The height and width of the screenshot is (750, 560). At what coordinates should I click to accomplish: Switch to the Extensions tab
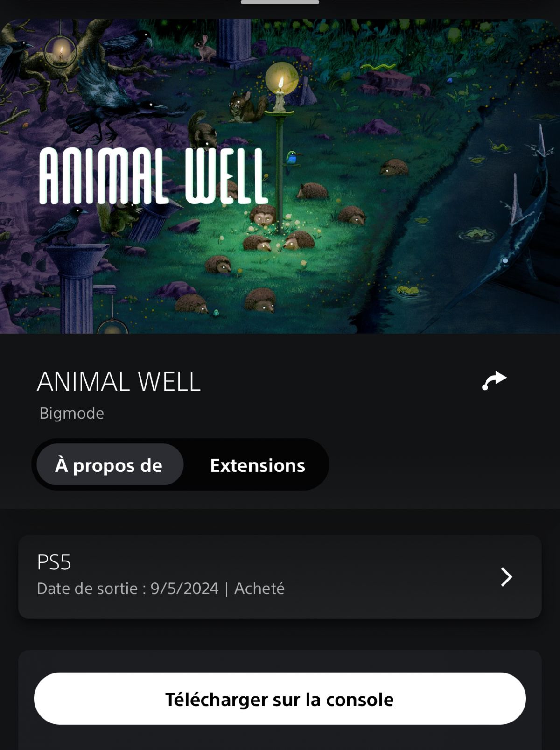point(258,465)
